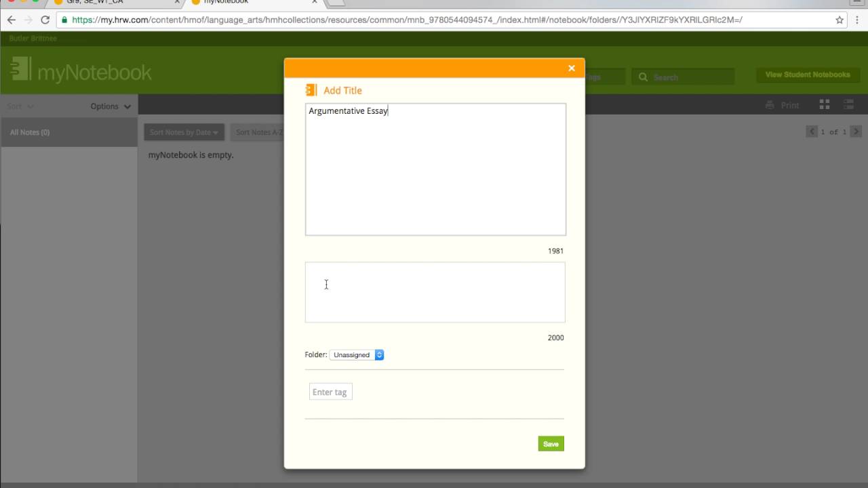Click the 'myNotebook is empty.' message
Viewport: 868px width, 488px height.
point(191,155)
